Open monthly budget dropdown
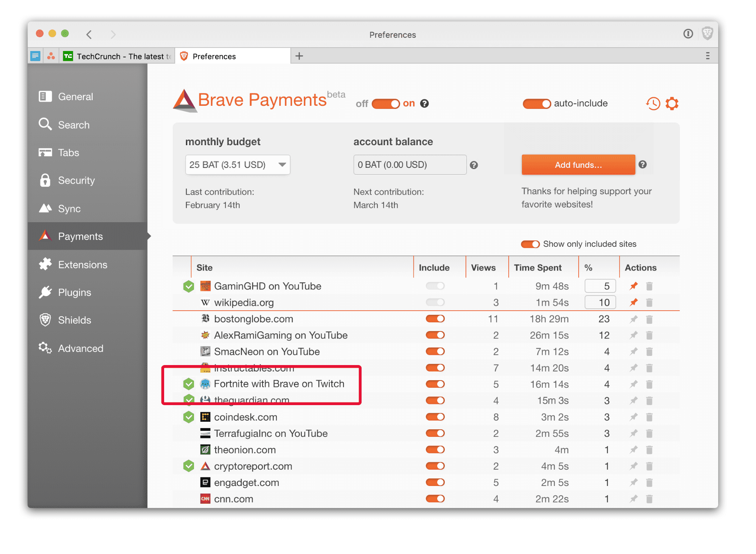756x554 pixels. point(238,165)
